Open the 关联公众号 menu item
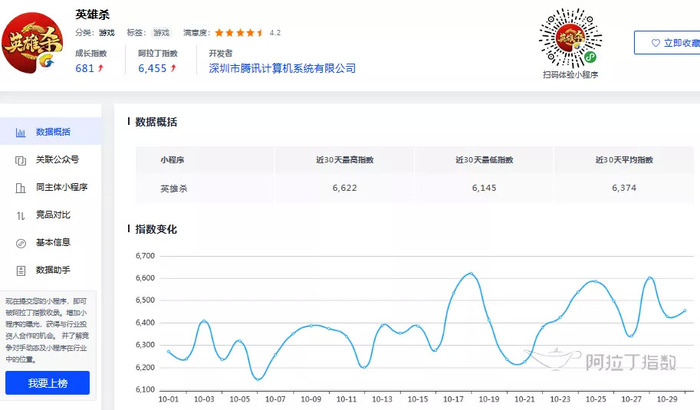This screenshot has height=410, width=700. (50, 159)
